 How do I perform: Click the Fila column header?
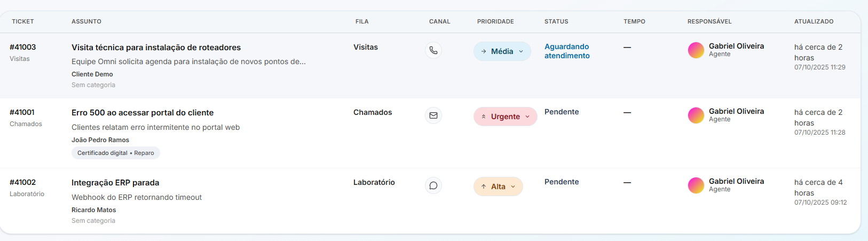click(362, 21)
